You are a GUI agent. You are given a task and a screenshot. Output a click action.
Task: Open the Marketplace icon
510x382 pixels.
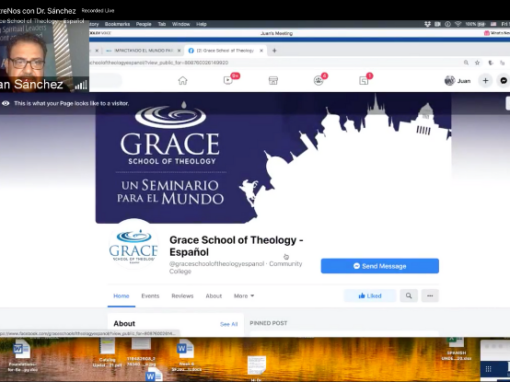coord(273,81)
